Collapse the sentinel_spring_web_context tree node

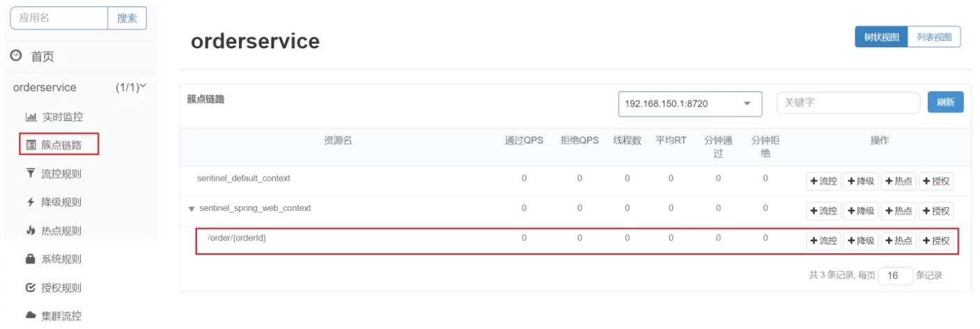[x=192, y=209]
